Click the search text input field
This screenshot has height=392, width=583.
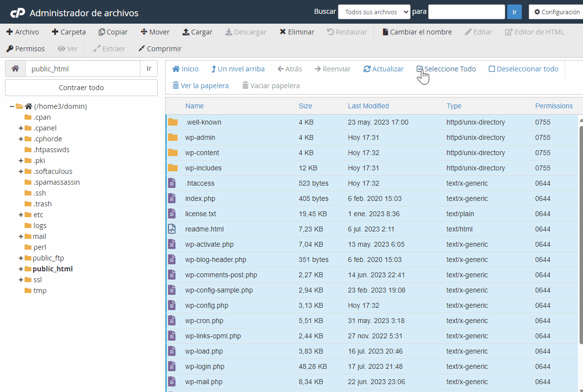[467, 12]
